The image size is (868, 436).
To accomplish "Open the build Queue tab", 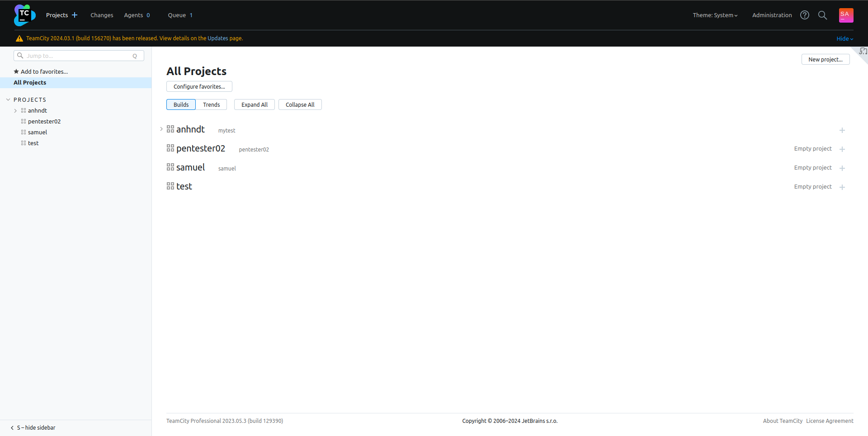I will pyautogui.click(x=180, y=15).
